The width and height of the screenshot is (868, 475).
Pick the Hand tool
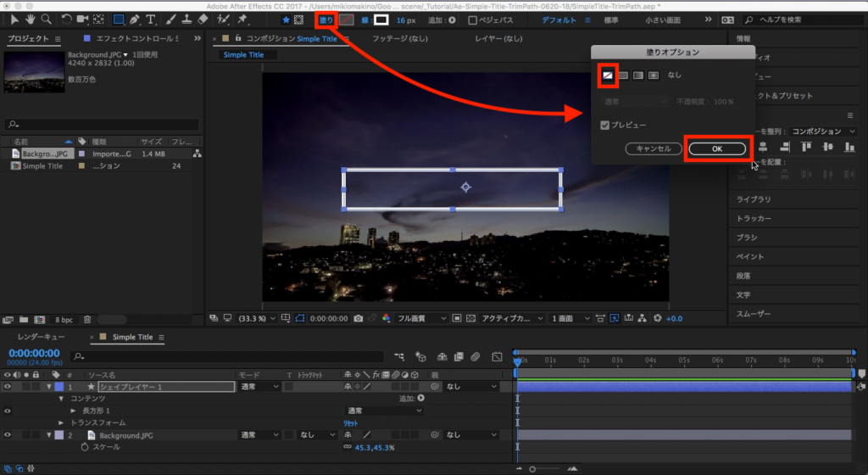[30, 20]
